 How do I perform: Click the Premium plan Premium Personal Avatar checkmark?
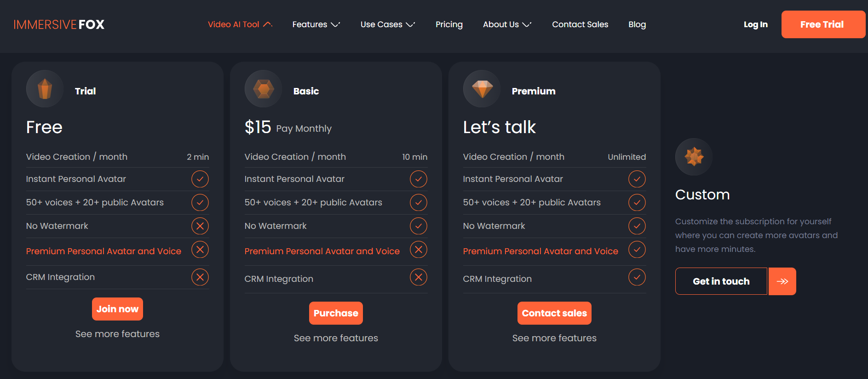637,250
